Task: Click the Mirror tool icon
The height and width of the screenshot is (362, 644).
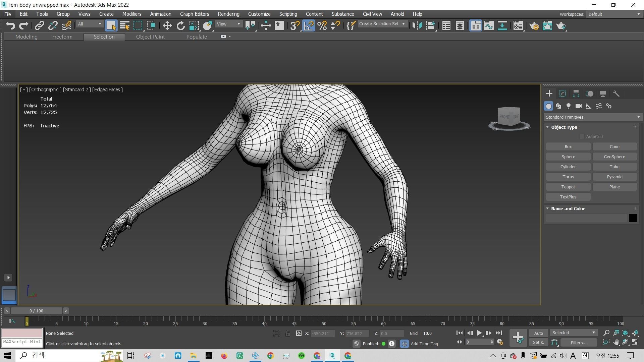Action: [x=417, y=26]
